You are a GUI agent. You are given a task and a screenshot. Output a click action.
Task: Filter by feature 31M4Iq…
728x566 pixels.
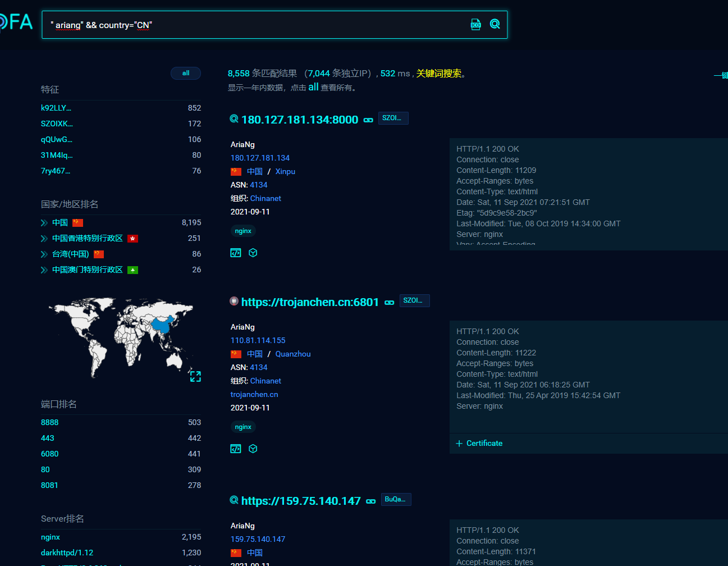57,155
